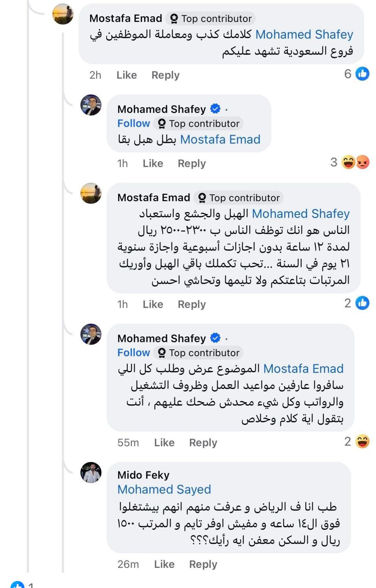Click the Top contributor badge on Mostafa Emad's first comment

pyautogui.click(x=211, y=18)
